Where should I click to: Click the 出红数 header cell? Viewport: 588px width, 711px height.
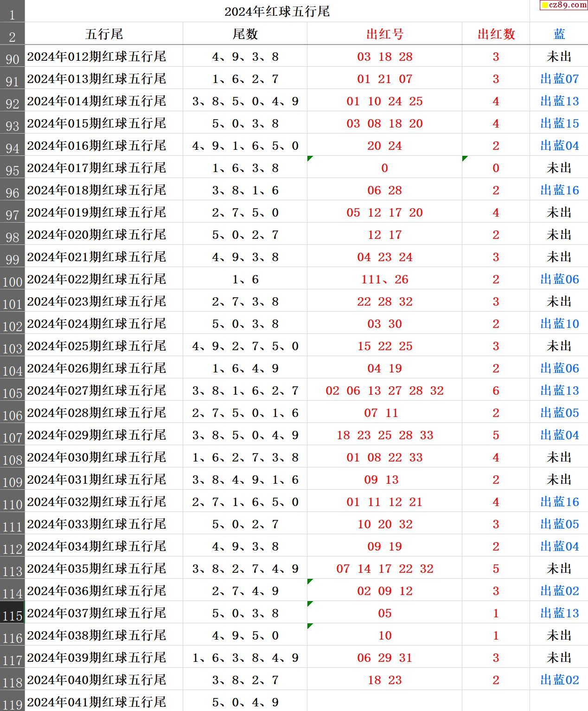pyautogui.click(x=496, y=34)
